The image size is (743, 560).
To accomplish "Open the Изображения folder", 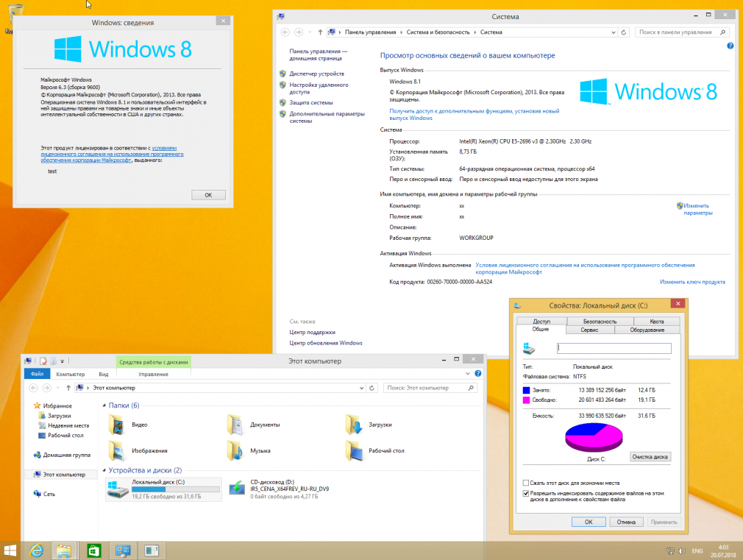I will coord(138,450).
